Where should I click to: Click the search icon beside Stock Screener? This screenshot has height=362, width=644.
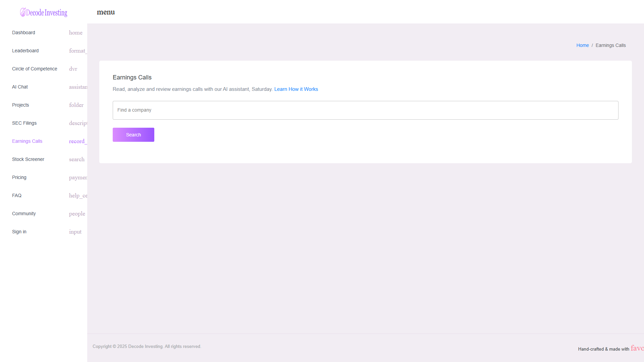tap(77, 159)
